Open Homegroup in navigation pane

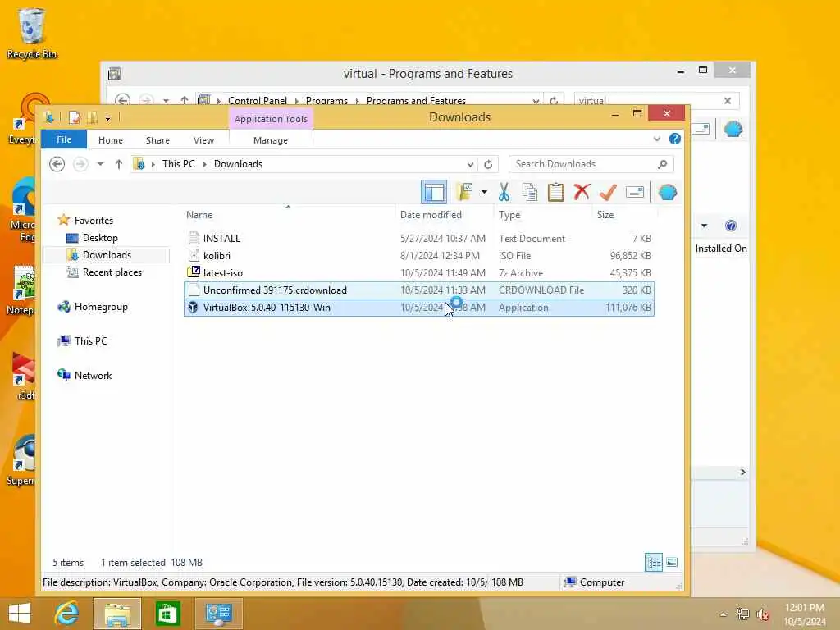point(101,307)
